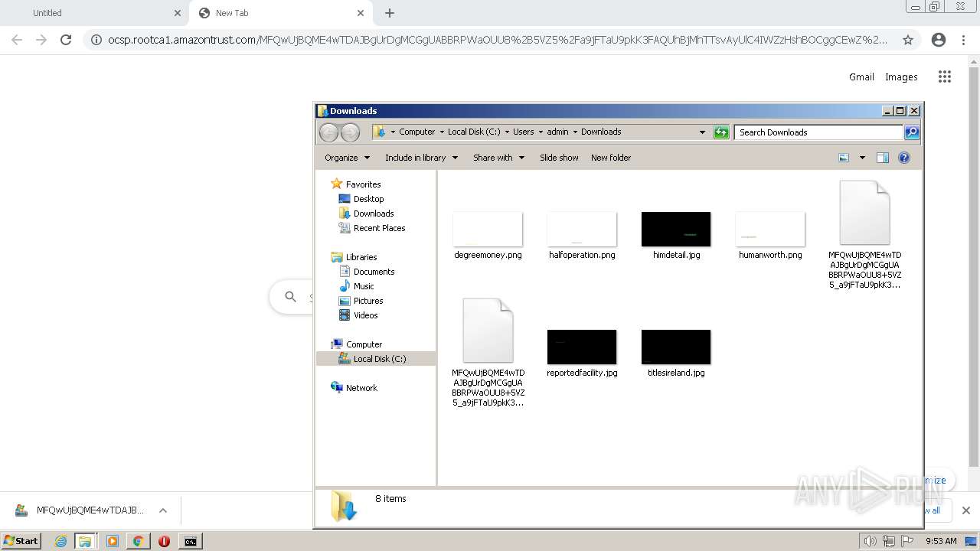
Task: Click the Search Downloads input field
Action: pos(818,132)
